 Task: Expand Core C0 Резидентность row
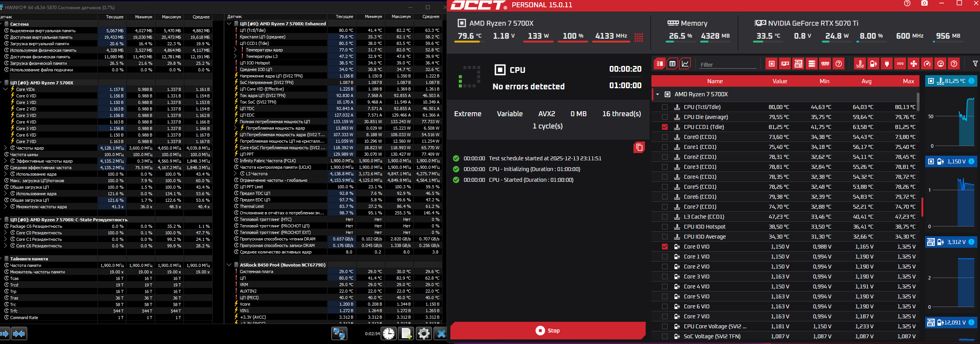click(5, 233)
